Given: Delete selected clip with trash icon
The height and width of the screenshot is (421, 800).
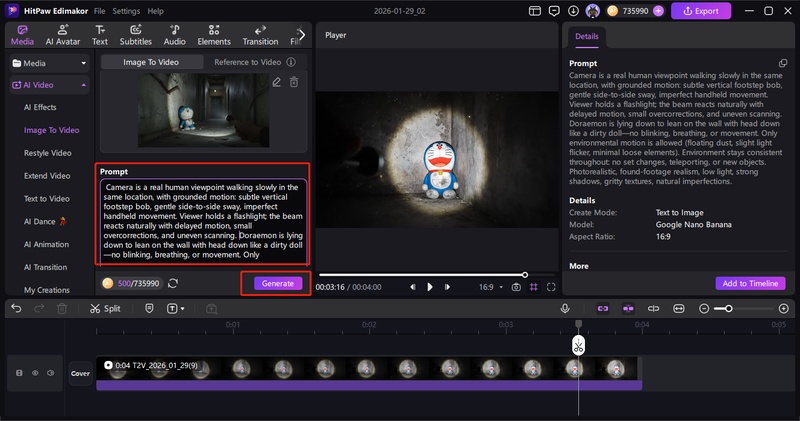Looking at the screenshot, I should 62,308.
